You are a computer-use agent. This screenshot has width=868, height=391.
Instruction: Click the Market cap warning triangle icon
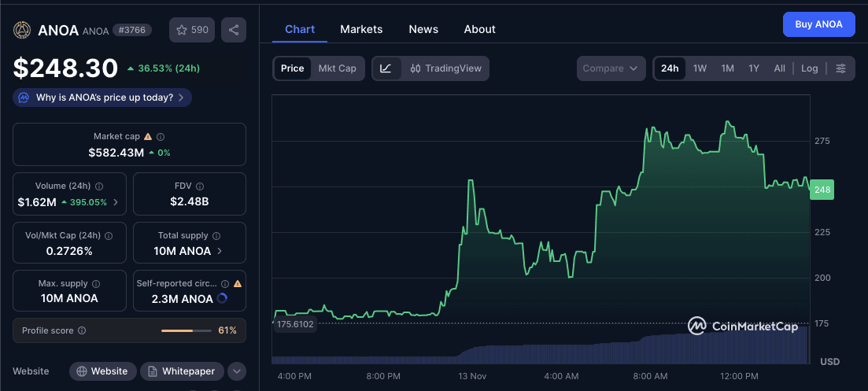click(x=148, y=136)
